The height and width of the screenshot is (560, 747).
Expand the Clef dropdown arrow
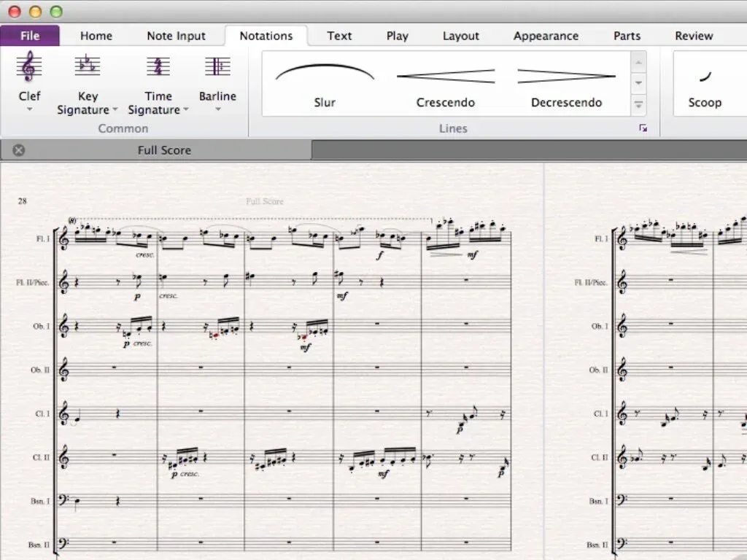pyautogui.click(x=29, y=109)
